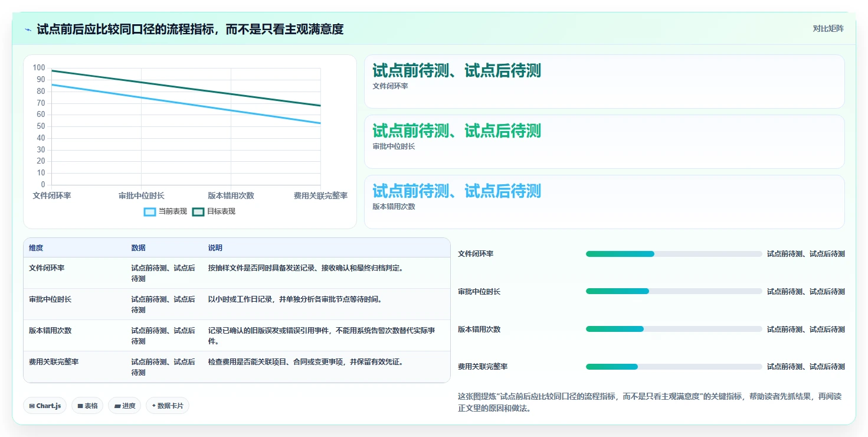Click the 审批中位时长 progress bar

click(x=674, y=291)
